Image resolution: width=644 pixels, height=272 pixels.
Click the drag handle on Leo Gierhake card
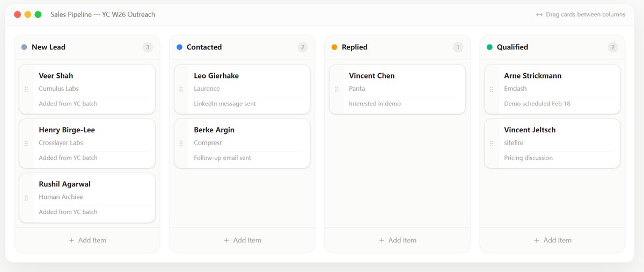tap(181, 89)
